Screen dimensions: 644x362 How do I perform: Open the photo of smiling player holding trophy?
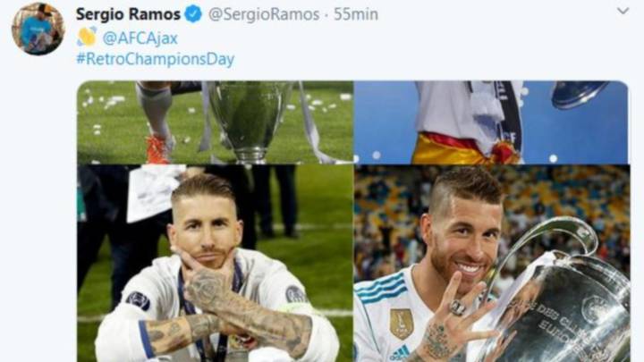[x=492, y=264]
